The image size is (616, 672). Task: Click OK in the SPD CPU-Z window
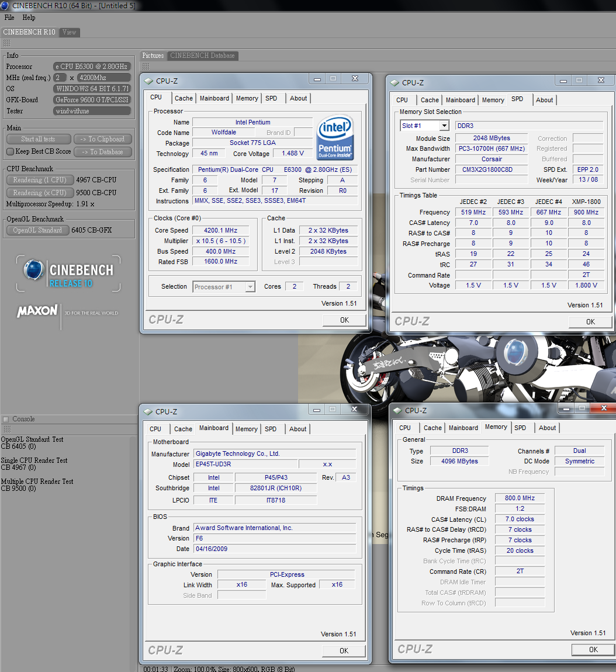[x=591, y=322]
